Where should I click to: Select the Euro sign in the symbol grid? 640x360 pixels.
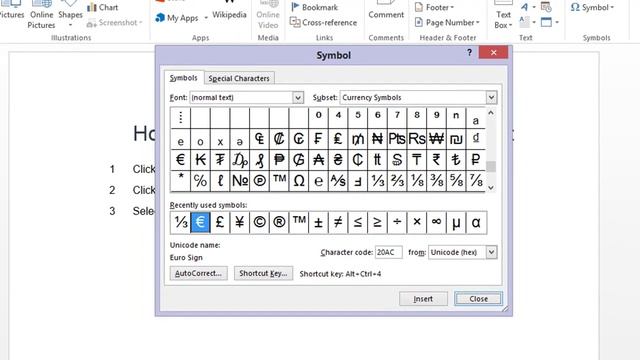tap(180, 160)
